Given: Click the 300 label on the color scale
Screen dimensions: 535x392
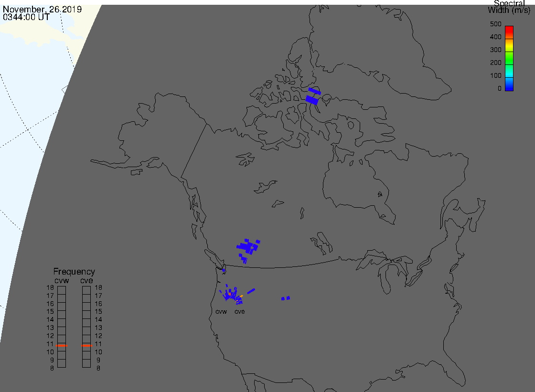Looking at the screenshot, I should point(496,50).
